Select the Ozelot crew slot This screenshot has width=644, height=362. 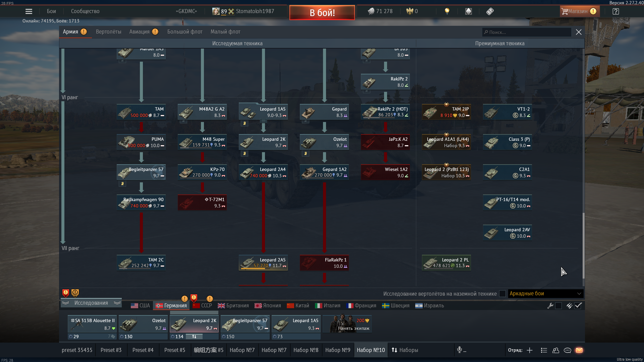[x=143, y=324]
